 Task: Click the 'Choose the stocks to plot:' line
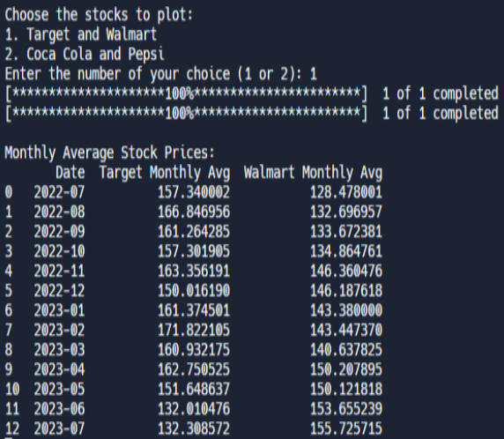pyautogui.click(x=99, y=16)
